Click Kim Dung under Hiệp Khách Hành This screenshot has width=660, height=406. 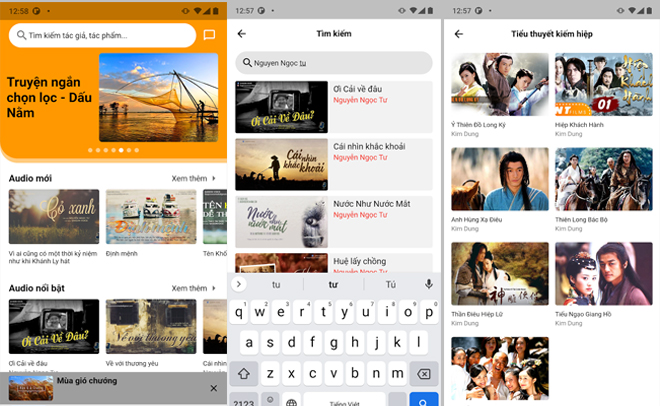(x=569, y=134)
